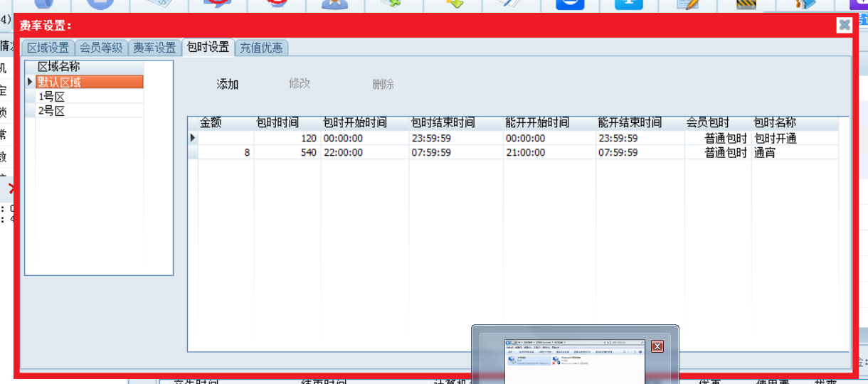Sort by the 包时开始时间 column header
The width and height of the screenshot is (868, 384).
coord(355,122)
